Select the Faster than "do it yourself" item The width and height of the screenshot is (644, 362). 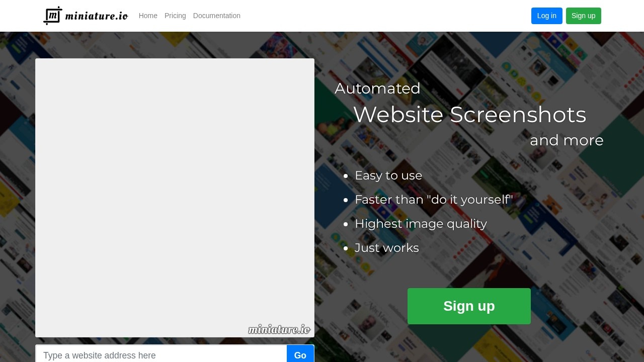tap(433, 200)
